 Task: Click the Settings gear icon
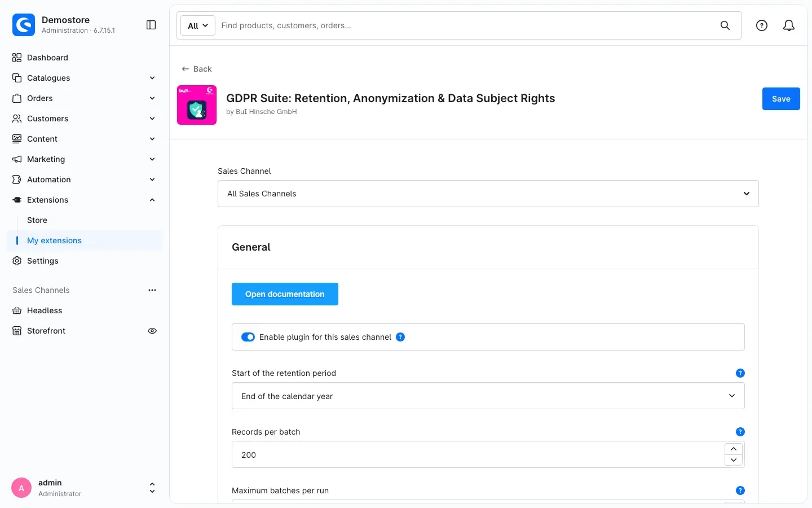tap(17, 261)
